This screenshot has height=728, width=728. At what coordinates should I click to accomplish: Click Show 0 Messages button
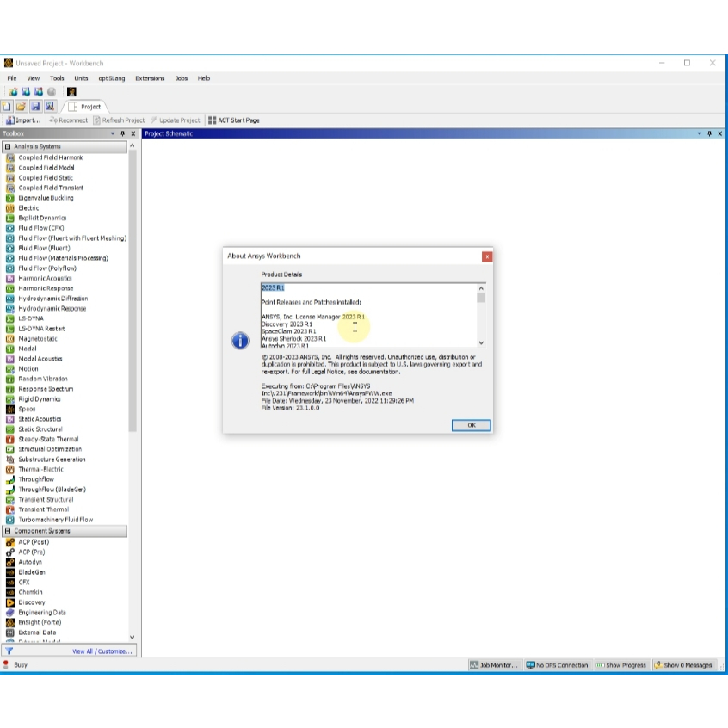click(x=683, y=665)
